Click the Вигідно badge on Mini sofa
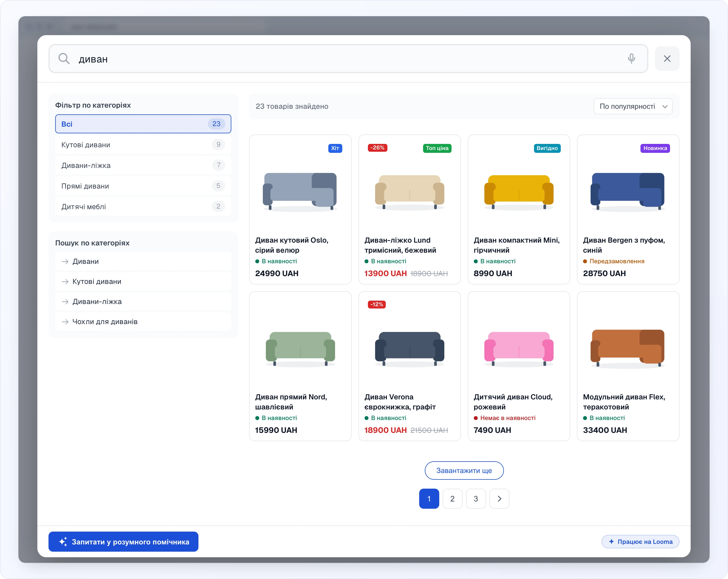 click(547, 148)
